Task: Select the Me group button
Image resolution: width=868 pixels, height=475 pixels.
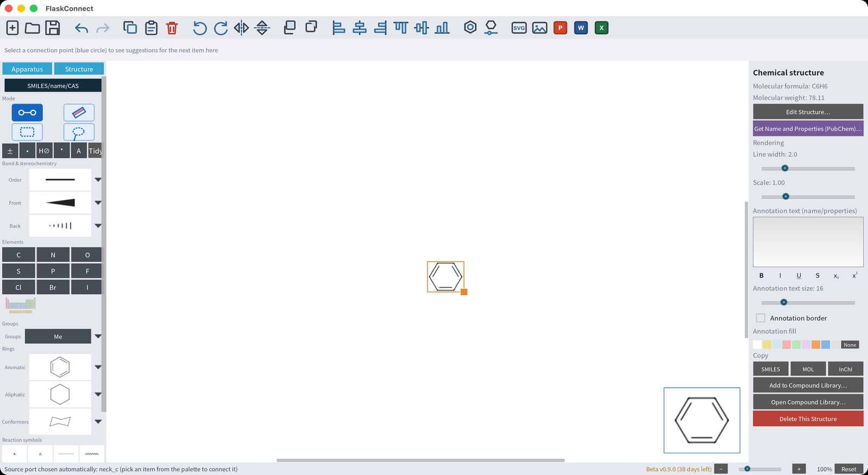Action: (x=58, y=337)
